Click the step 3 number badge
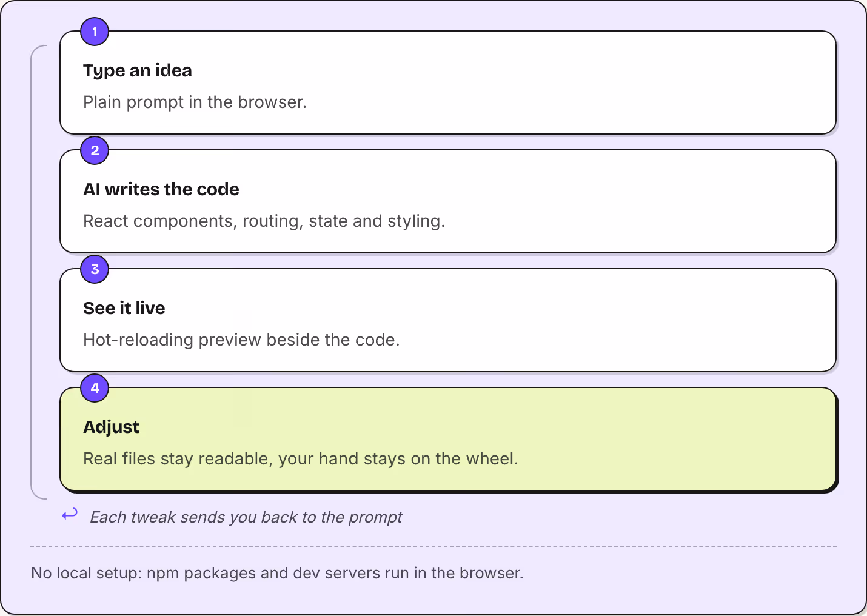 [95, 269]
